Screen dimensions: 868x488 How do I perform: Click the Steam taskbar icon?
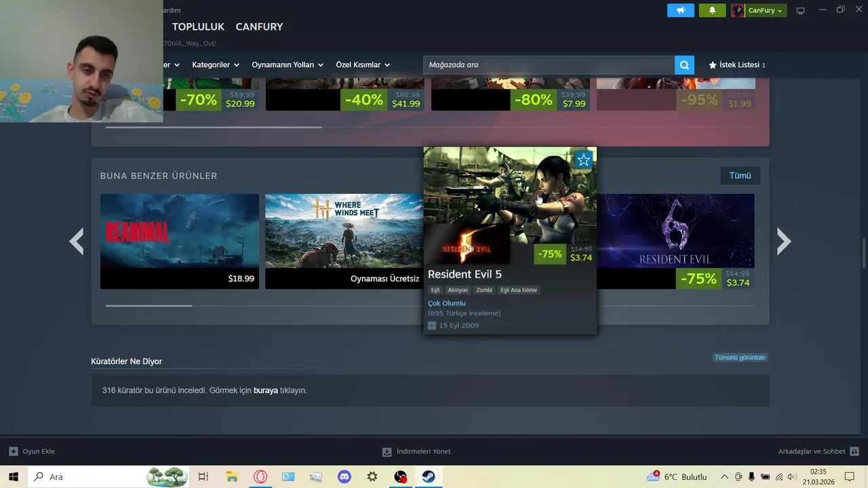[x=429, y=476]
